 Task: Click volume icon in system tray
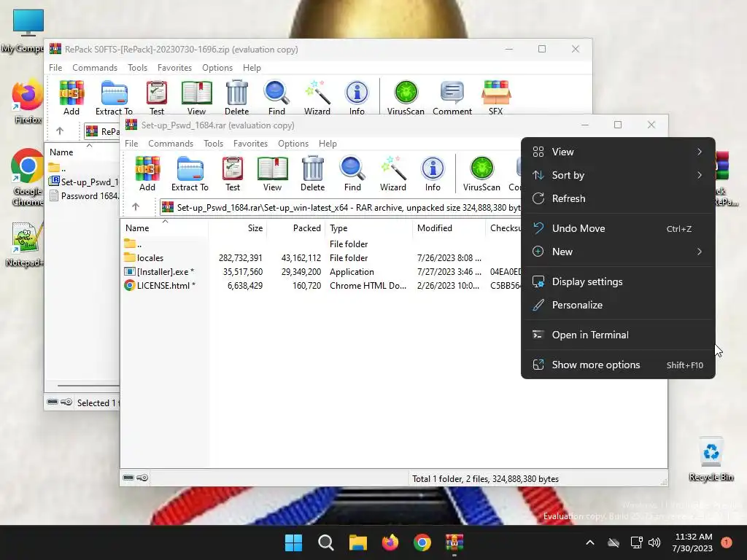[x=654, y=542]
